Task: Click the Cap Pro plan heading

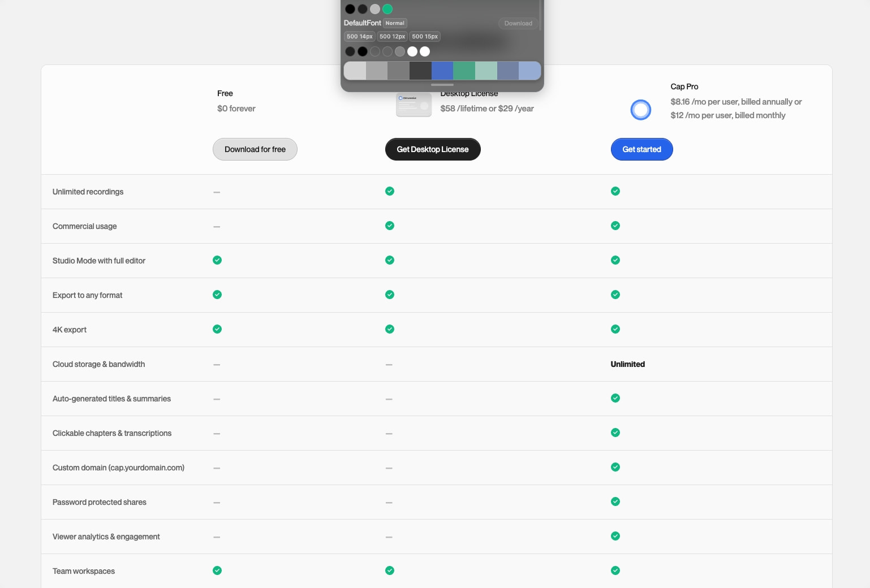Action: pyautogui.click(x=684, y=87)
